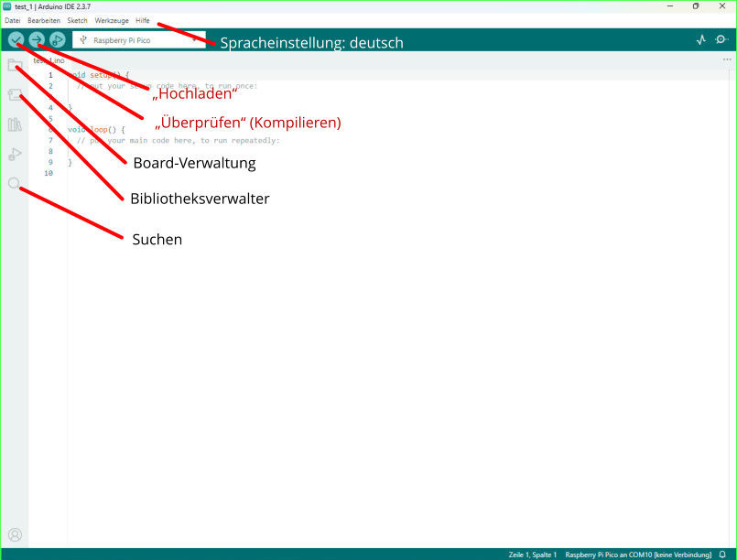Screen dimensions: 737x560
Task: Click the Upload (Hochladen) arrow button
Action: (x=37, y=39)
